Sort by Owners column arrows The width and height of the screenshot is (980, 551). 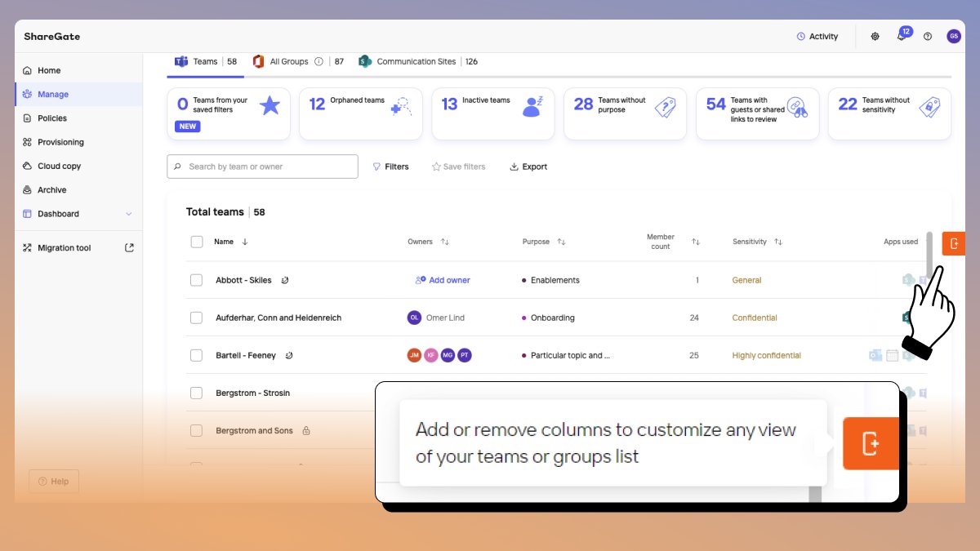pyautogui.click(x=445, y=242)
